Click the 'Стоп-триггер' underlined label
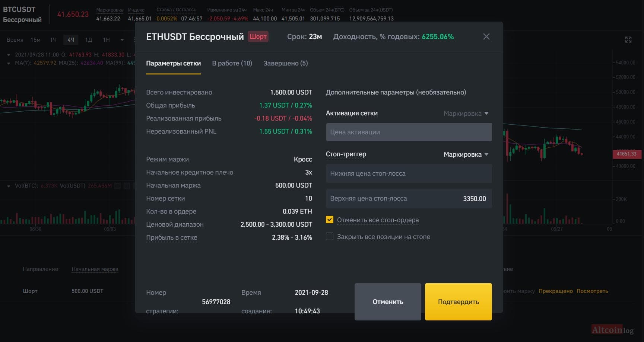 346,154
